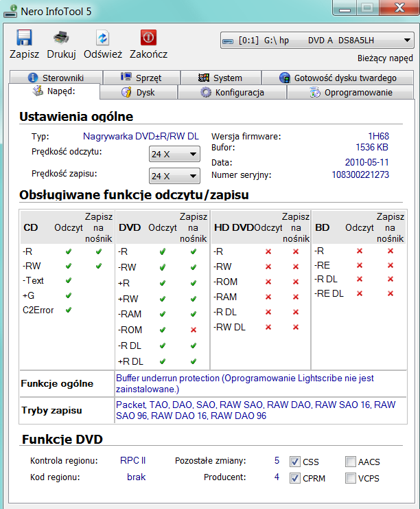Screen dimensions: 420x509
Task: Open the Oprogramowanie tab
Action: [x=350, y=92]
